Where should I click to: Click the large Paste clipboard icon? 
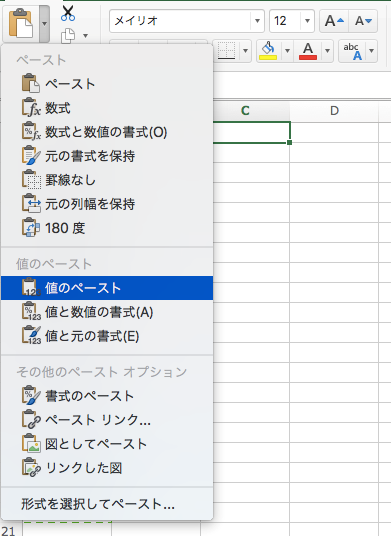(x=21, y=23)
